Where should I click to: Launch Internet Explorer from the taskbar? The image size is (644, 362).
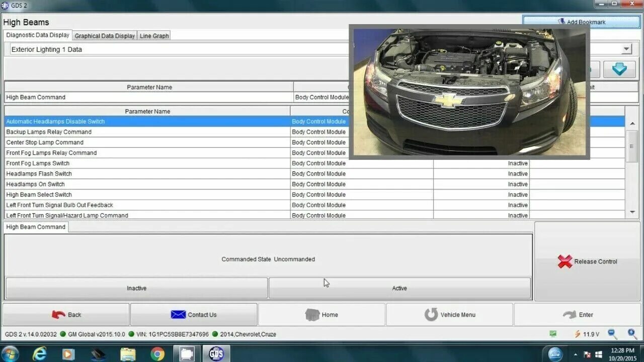(39, 354)
